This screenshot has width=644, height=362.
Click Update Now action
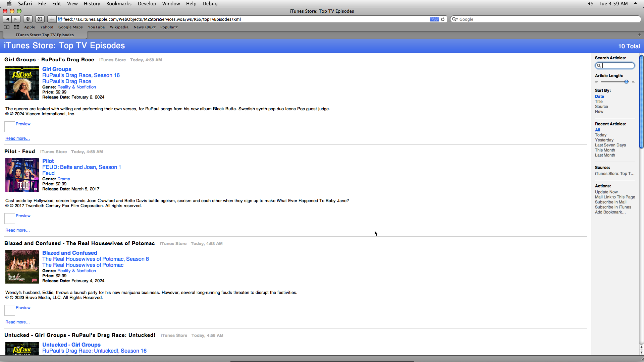[x=606, y=192]
